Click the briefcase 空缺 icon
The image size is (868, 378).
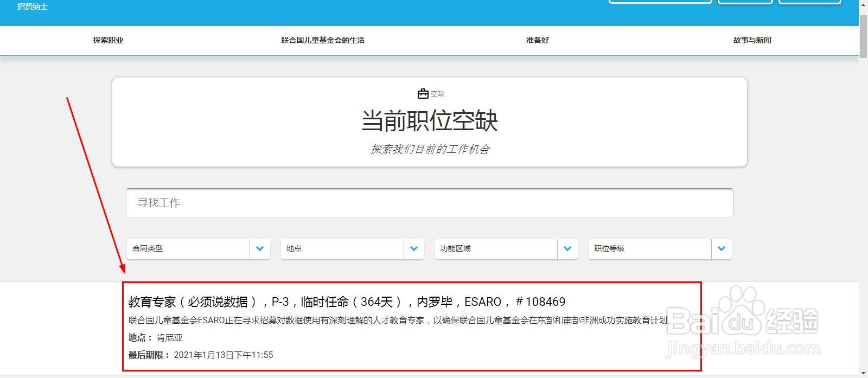click(x=423, y=94)
